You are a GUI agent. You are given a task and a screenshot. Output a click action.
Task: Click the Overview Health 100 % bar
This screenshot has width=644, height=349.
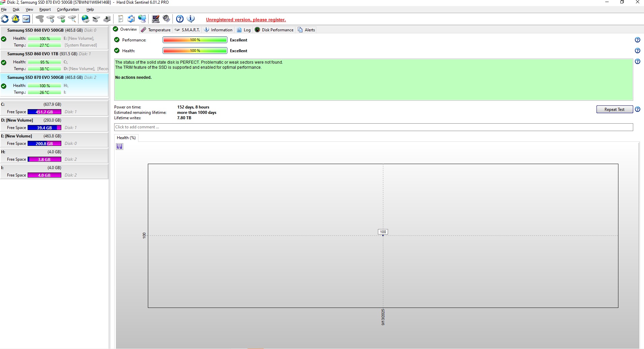coord(195,51)
